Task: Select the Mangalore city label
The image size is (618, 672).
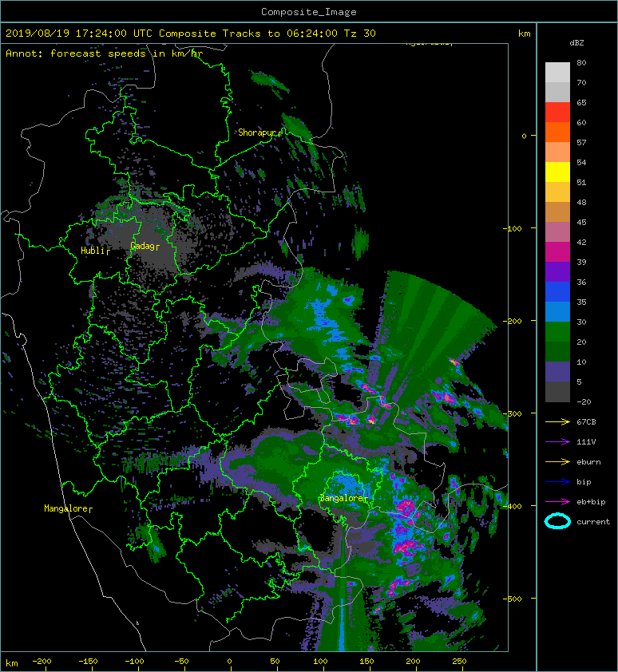Action: point(68,508)
